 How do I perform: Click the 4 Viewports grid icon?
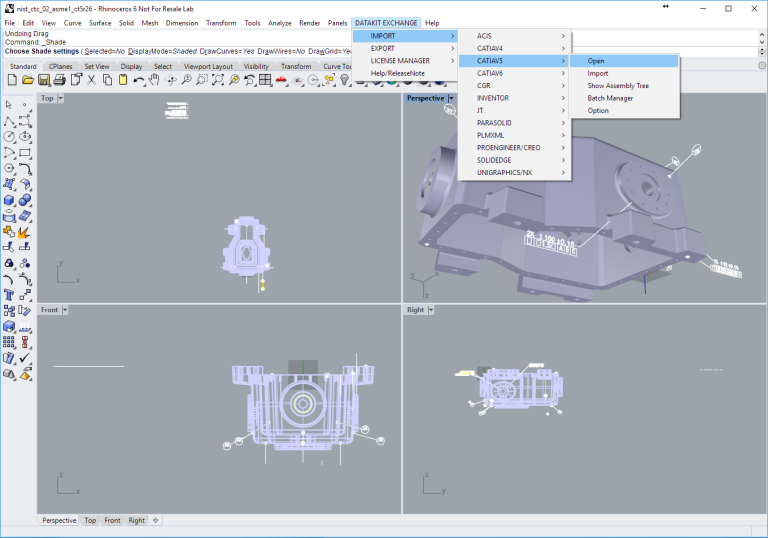pyautogui.click(x=265, y=80)
